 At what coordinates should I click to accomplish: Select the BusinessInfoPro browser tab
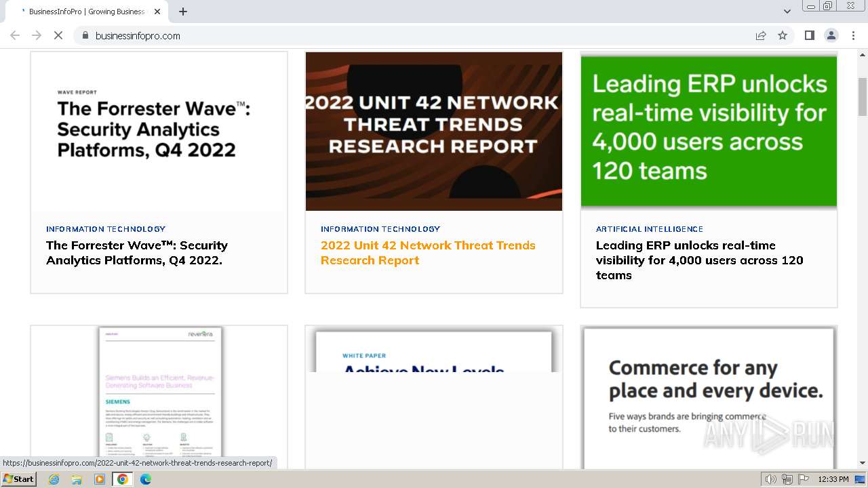click(x=87, y=12)
